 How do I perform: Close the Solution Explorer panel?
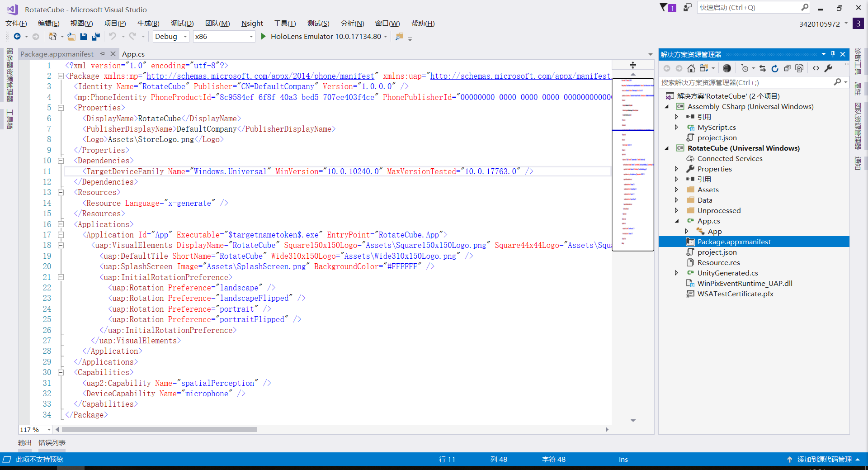pyautogui.click(x=843, y=54)
